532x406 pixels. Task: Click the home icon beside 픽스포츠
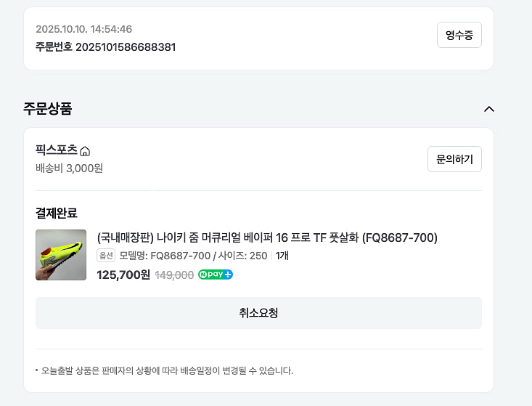tap(85, 151)
